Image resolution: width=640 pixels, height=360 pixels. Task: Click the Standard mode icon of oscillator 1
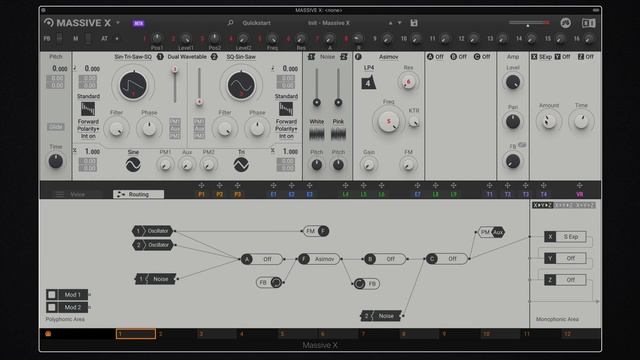88,109
